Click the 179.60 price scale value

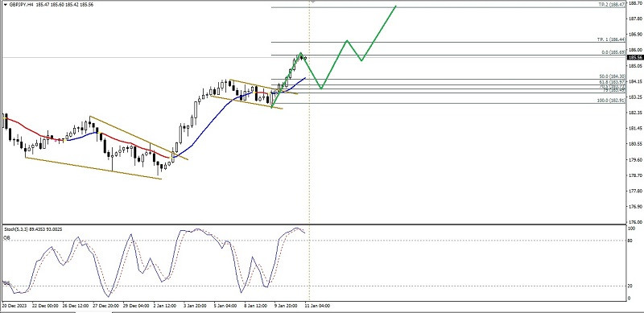pyautogui.click(x=635, y=160)
